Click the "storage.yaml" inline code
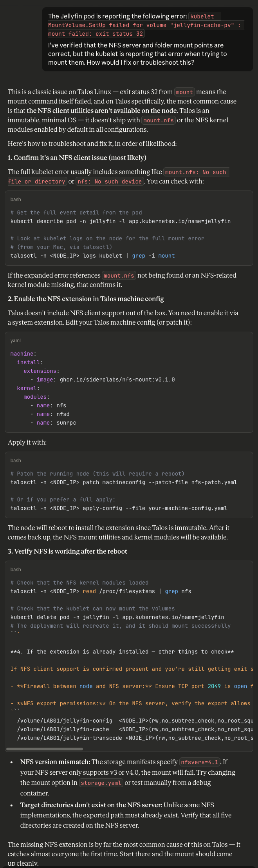258x868 pixels. [101, 783]
